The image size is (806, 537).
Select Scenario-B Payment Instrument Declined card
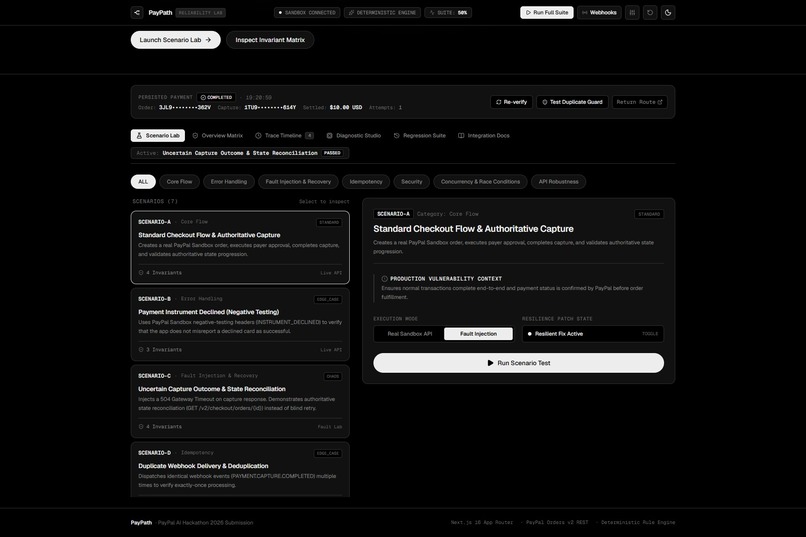pyautogui.click(x=240, y=324)
